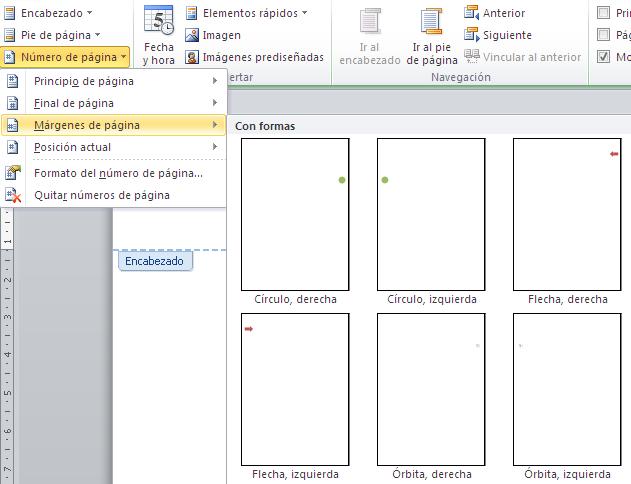This screenshot has width=631, height=484.
Task: Click the Elementos rápidos icon
Action: (x=192, y=13)
